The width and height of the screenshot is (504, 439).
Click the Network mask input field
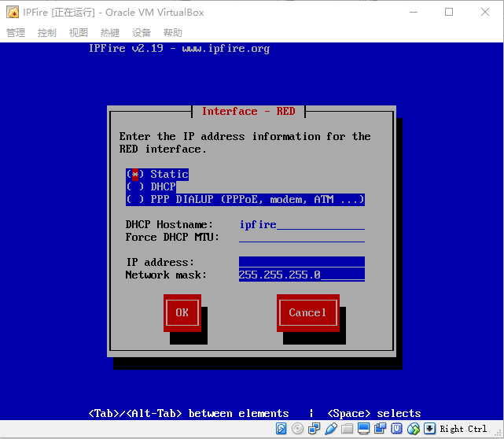coord(302,275)
